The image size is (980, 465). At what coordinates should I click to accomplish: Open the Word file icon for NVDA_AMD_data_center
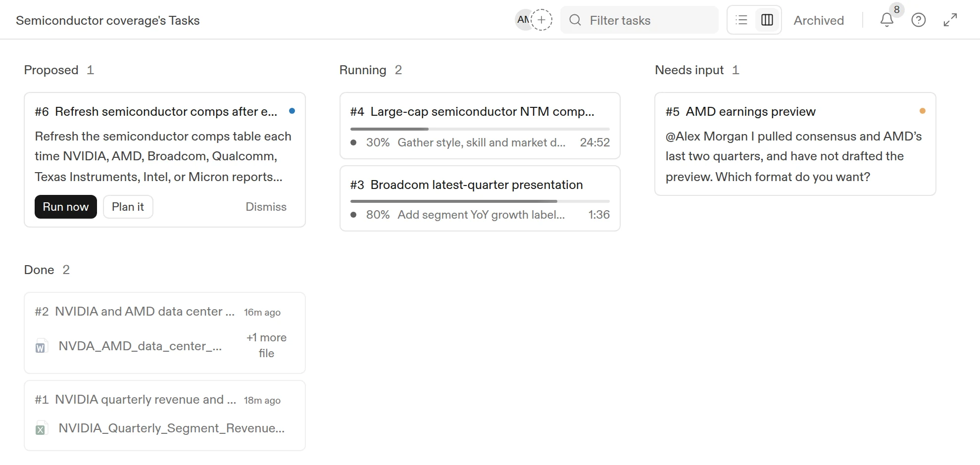pyautogui.click(x=41, y=346)
